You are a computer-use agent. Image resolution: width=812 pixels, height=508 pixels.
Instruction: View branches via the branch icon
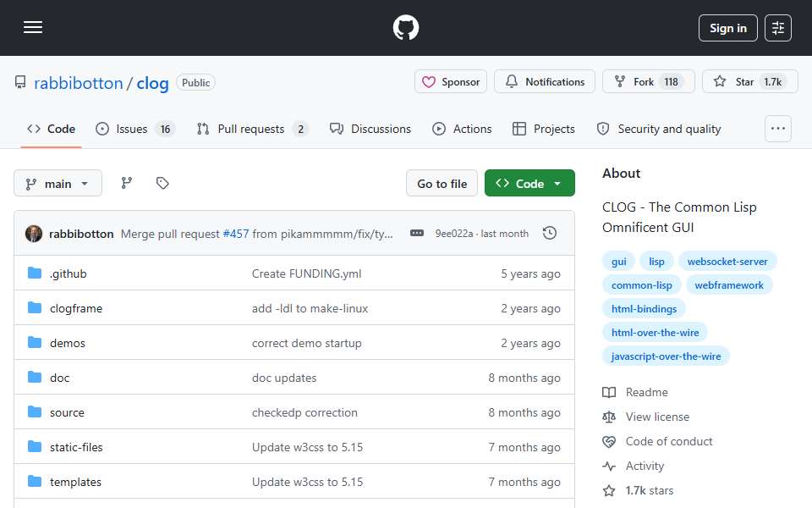coord(126,183)
